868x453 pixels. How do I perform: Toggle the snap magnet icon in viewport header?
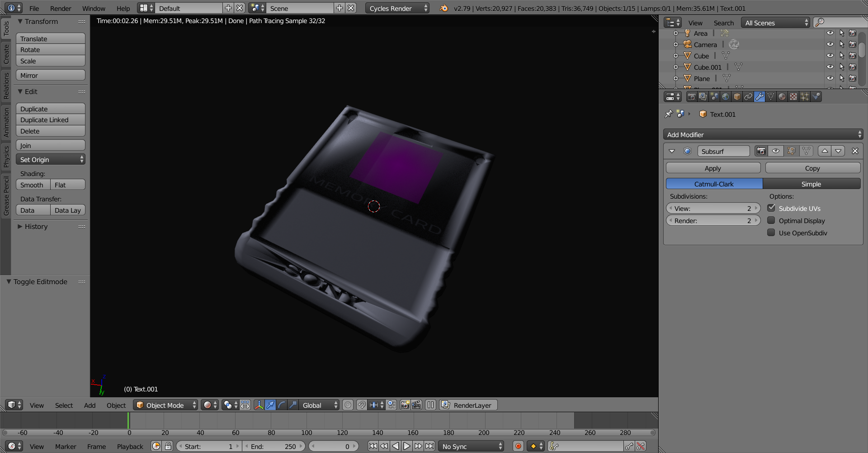(362, 405)
